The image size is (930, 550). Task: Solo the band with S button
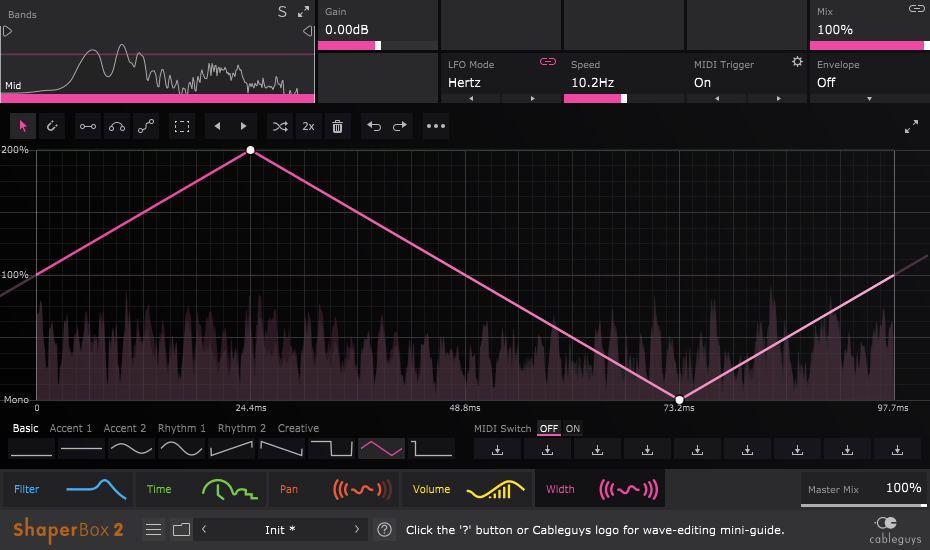click(282, 12)
